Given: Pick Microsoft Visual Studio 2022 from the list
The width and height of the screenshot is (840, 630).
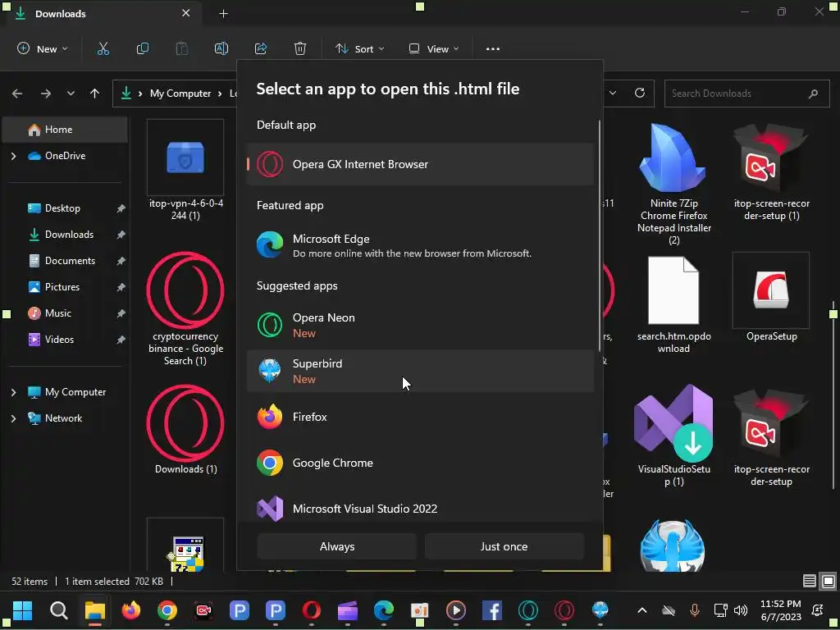Looking at the screenshot, I should pos(420,509).
